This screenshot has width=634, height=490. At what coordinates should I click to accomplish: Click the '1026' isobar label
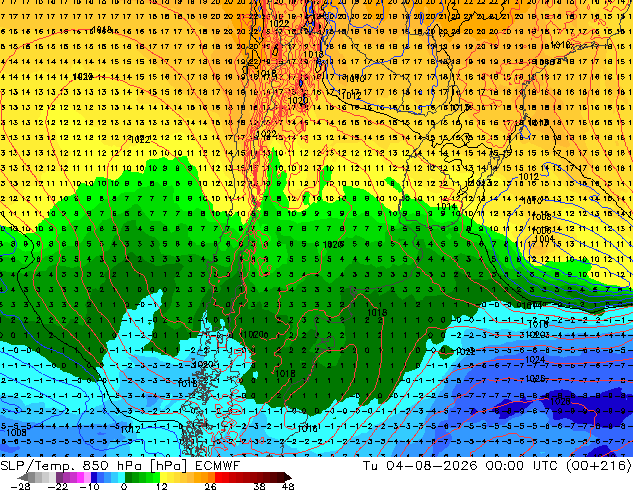click(x=536, y=378)
